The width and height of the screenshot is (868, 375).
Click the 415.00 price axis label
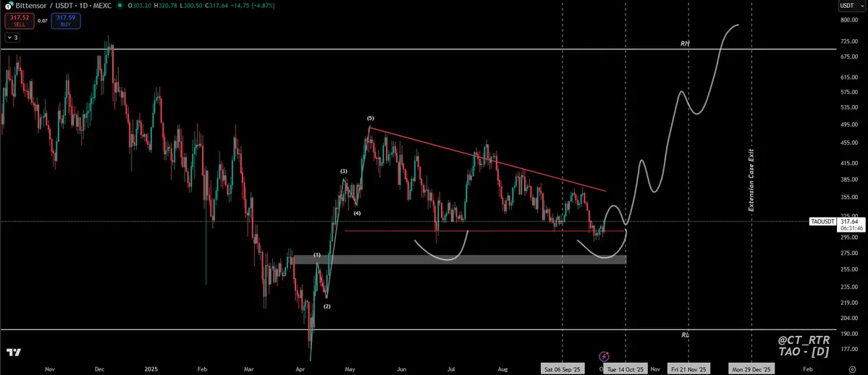point(848,164)
